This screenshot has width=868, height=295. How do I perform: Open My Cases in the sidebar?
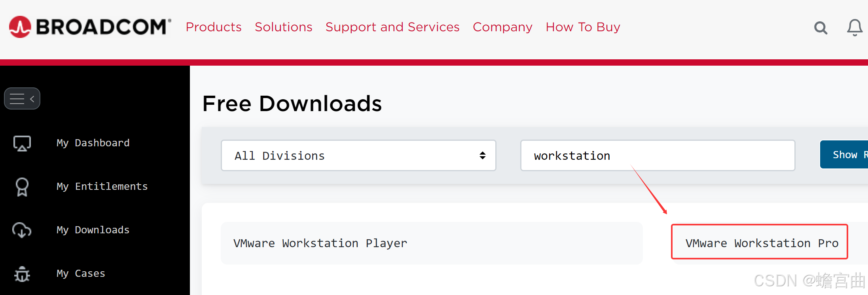pyautogui.click(x=81, y=273)
